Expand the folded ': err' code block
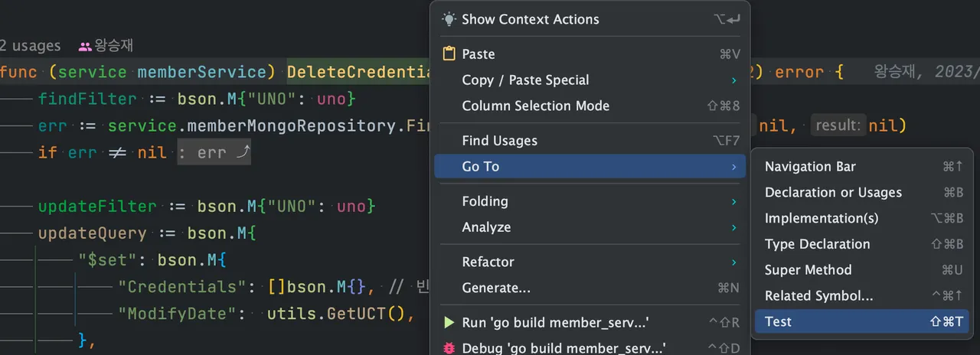Screen dimensions: 980x355 [205, 153]
